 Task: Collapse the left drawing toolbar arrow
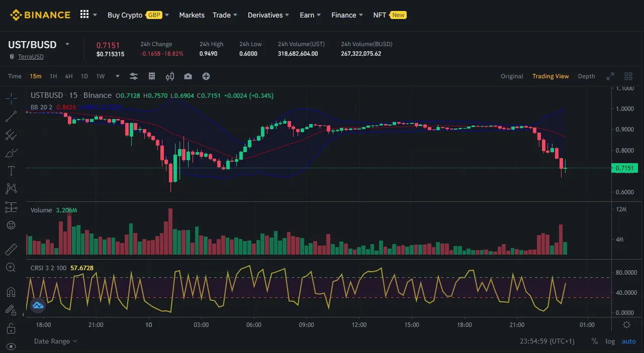point(23,315)
